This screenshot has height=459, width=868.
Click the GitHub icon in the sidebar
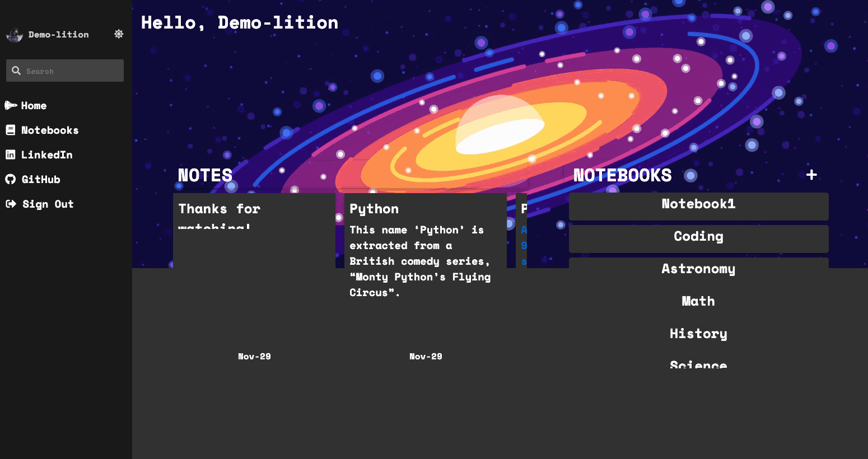[x=10, y=179]
